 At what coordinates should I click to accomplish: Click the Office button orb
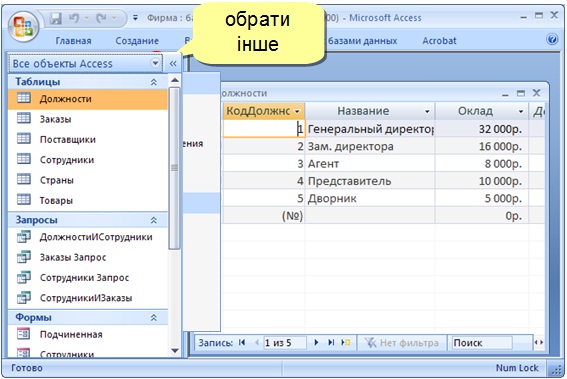(x=24, y=27)
